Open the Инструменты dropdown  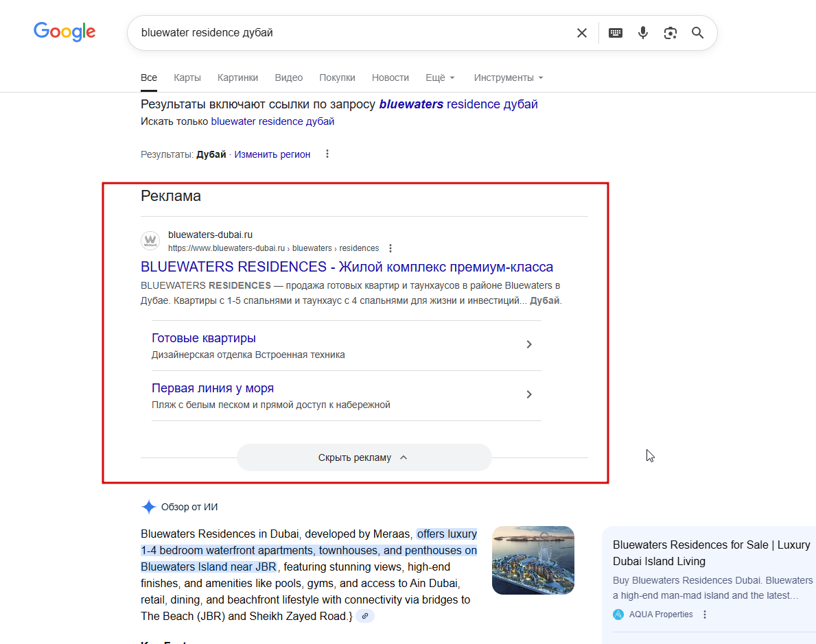click(x=509, y=77)
